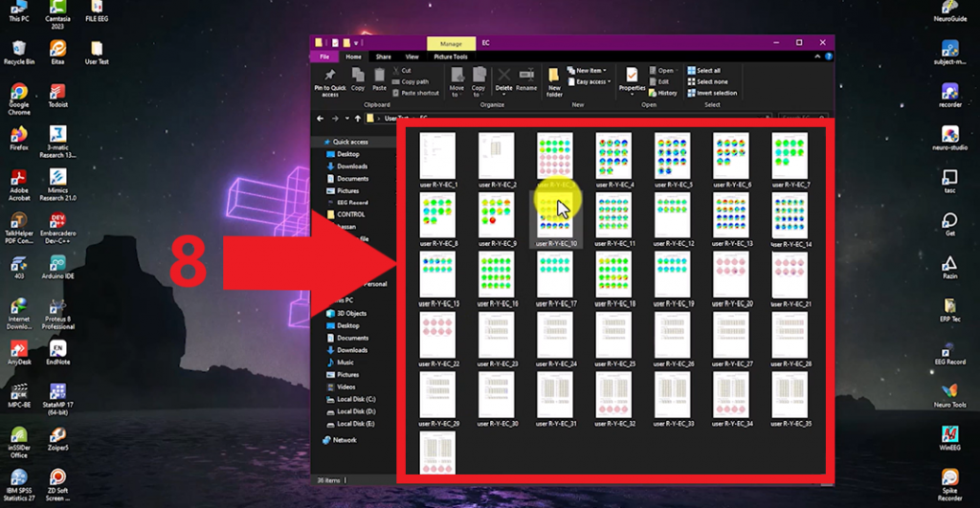The height and width of the screenshot is (508, 980).
Task: Open Google Chrome desktop icon
Action: pyautogui.click(x=18, y=97)
